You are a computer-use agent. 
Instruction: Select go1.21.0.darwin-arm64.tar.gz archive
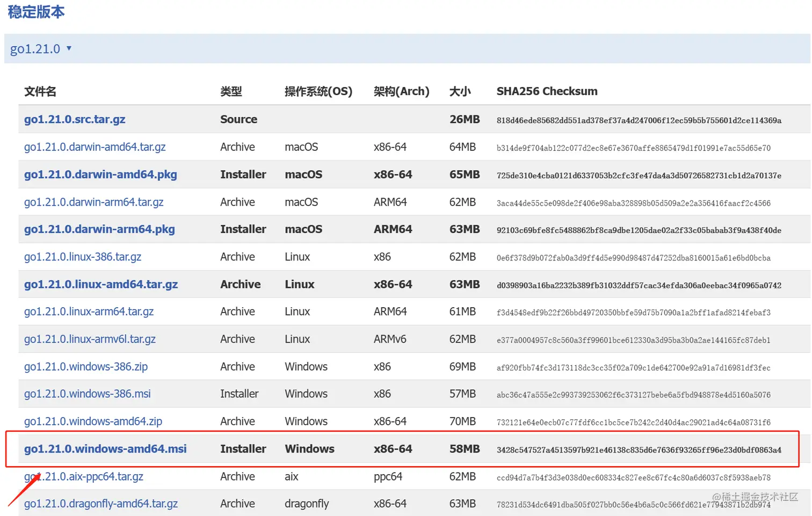pos(93,202)
